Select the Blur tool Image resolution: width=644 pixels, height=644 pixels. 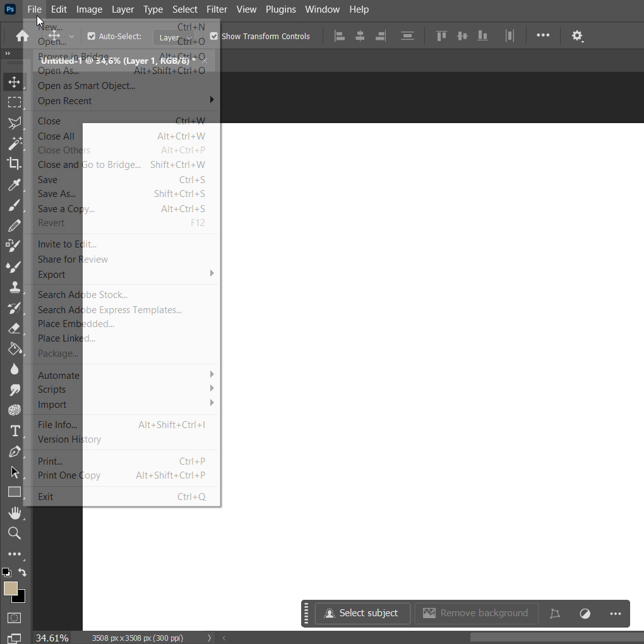click(x=15, y=369)
